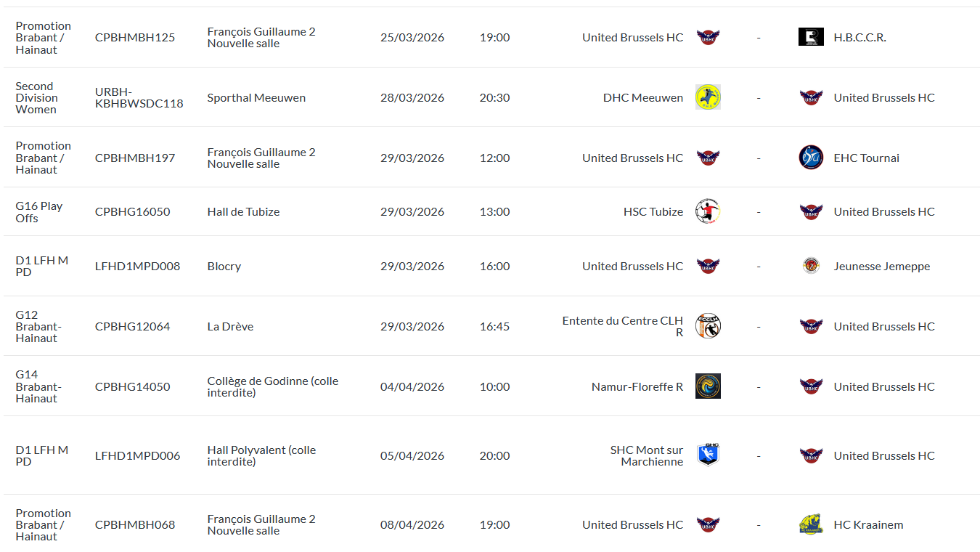Select the Sporthal Meeuwen venue
This screenshot has height=552, width=980.
coord(256,97)
